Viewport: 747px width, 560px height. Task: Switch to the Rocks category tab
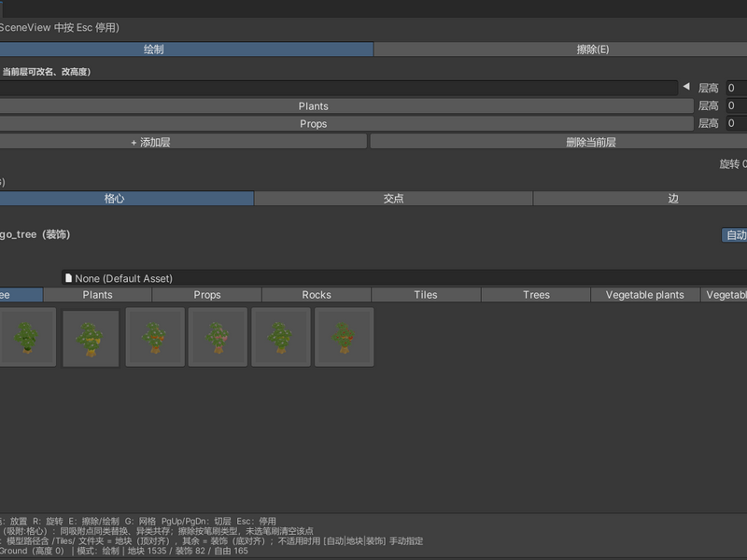pyautogui.click(x=317, y=295)
